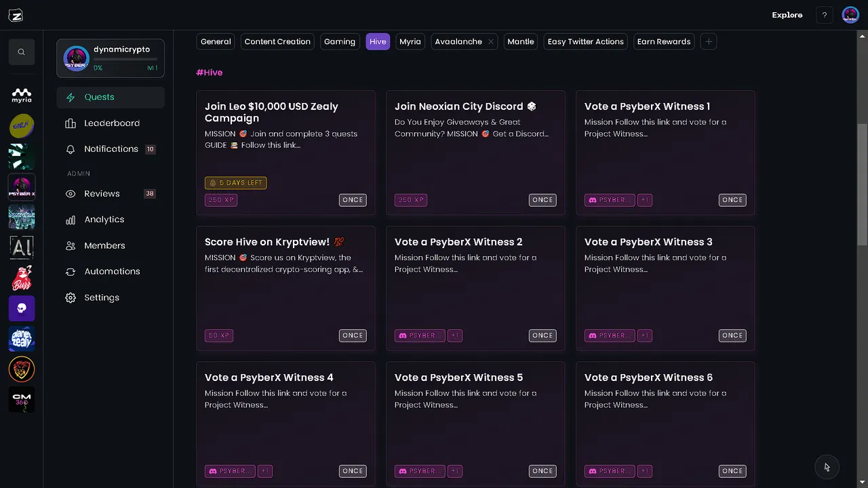Image resolution: width=868 pixels, height=488 pixels.
Task: Open the user profile avatar top right
Action: click(850, 15)
